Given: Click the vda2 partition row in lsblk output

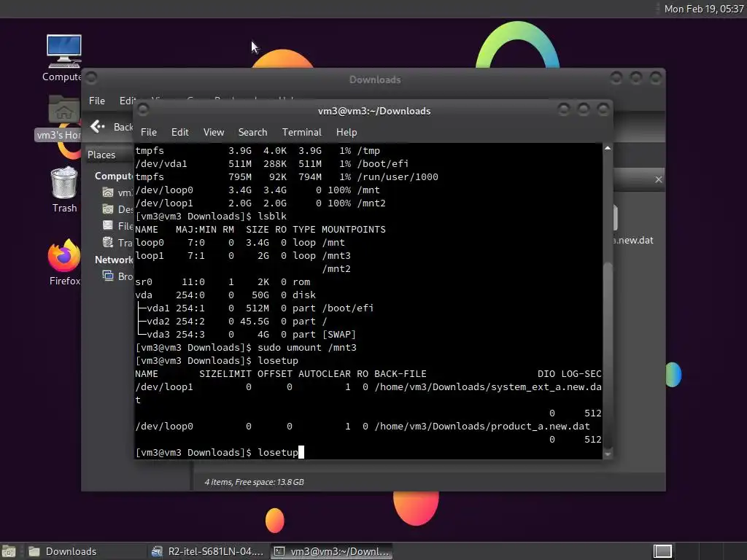Looking at the screenshot, I should 232,322.
